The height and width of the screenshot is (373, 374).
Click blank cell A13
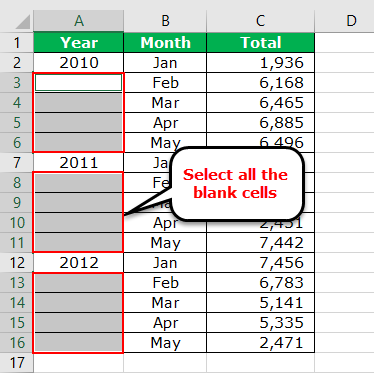click(x=79, y=283)
